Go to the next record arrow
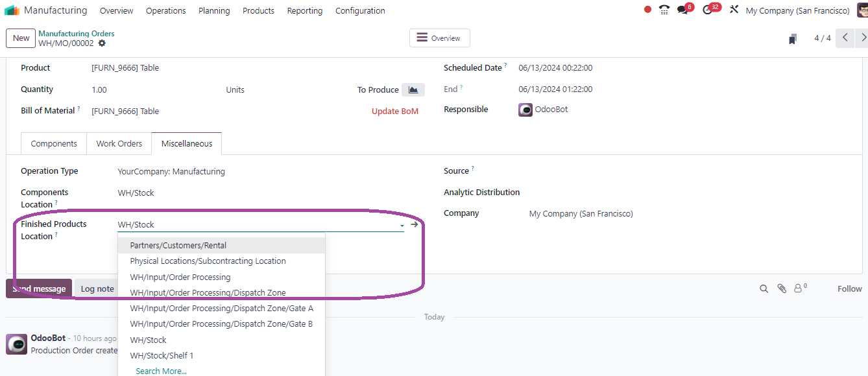Viewport: 868px width, 376px height. click(862, 38)
